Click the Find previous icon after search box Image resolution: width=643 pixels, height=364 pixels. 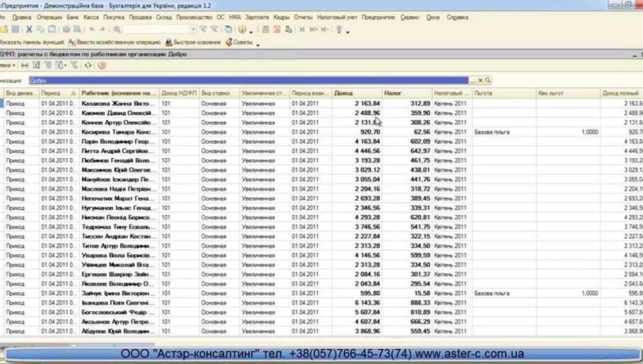click(215, 29)
